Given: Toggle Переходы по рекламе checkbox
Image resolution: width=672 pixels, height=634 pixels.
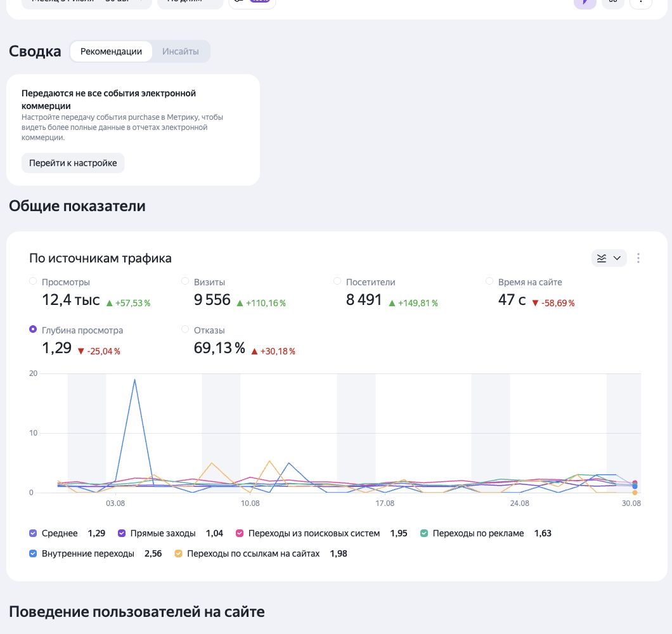Looking at the screenshot, I should coord(424,533).
